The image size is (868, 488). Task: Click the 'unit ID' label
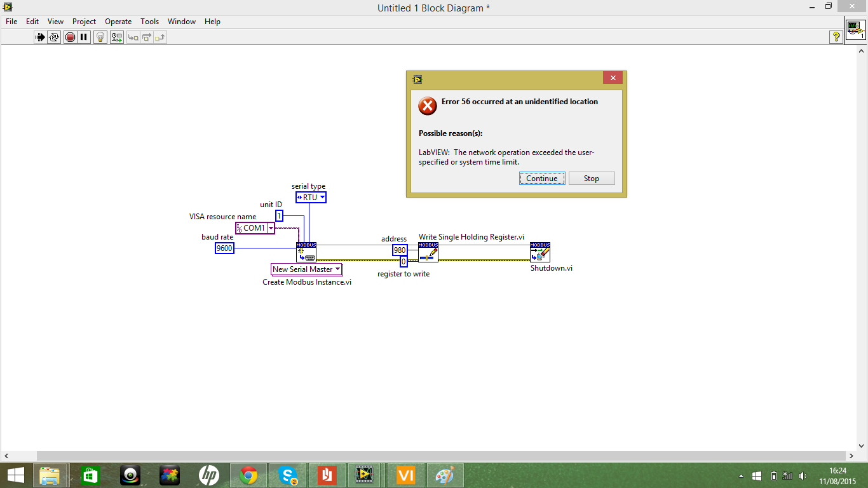coord(271,205)
